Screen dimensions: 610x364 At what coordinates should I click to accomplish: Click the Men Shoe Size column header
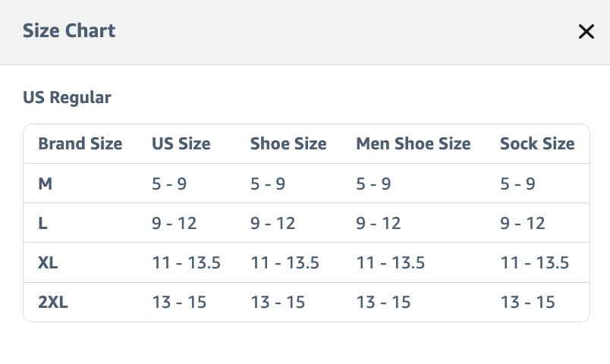pos(413,144)
